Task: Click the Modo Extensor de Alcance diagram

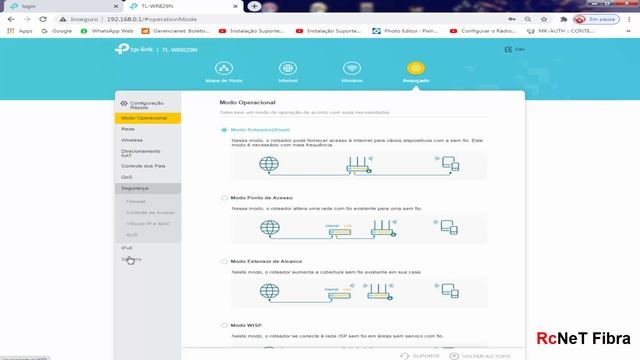Action: 359,292
